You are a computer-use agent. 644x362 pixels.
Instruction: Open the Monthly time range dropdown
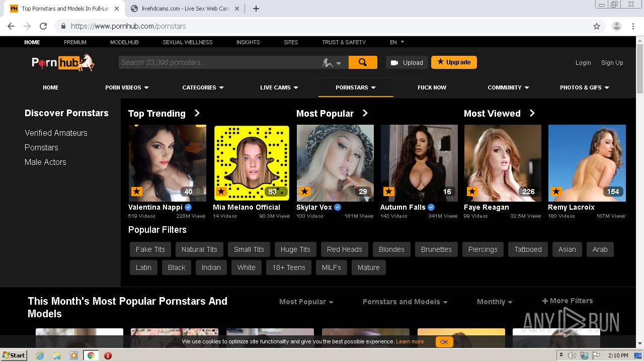coord(495,302)
